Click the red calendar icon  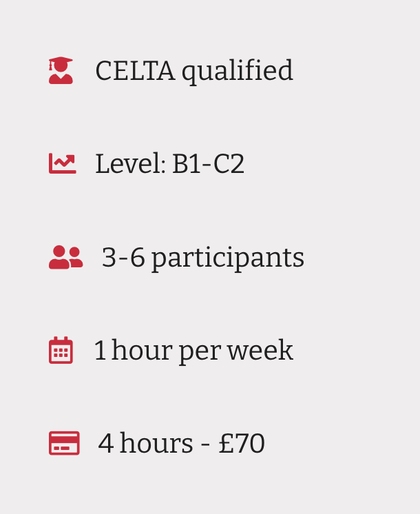point(61,350)
